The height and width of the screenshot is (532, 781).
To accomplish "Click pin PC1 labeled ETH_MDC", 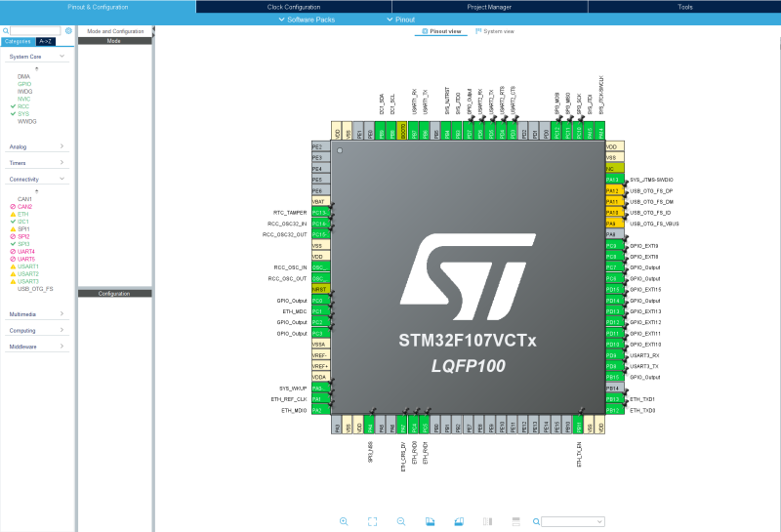I will tap(321, 311).
